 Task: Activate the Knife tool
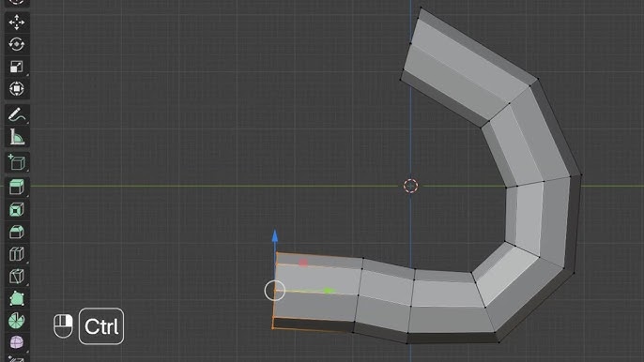(17, 277)
